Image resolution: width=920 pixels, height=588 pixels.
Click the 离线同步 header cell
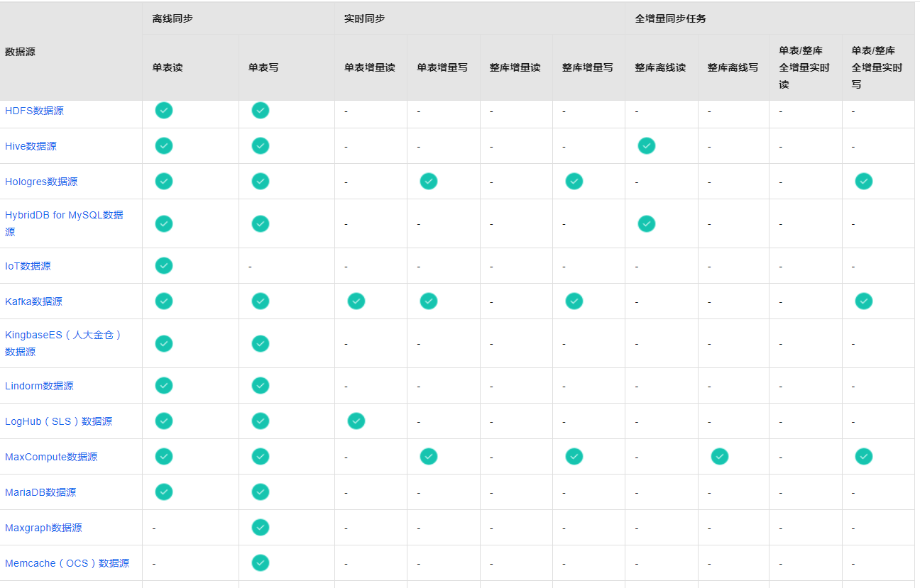pos(239,18)
